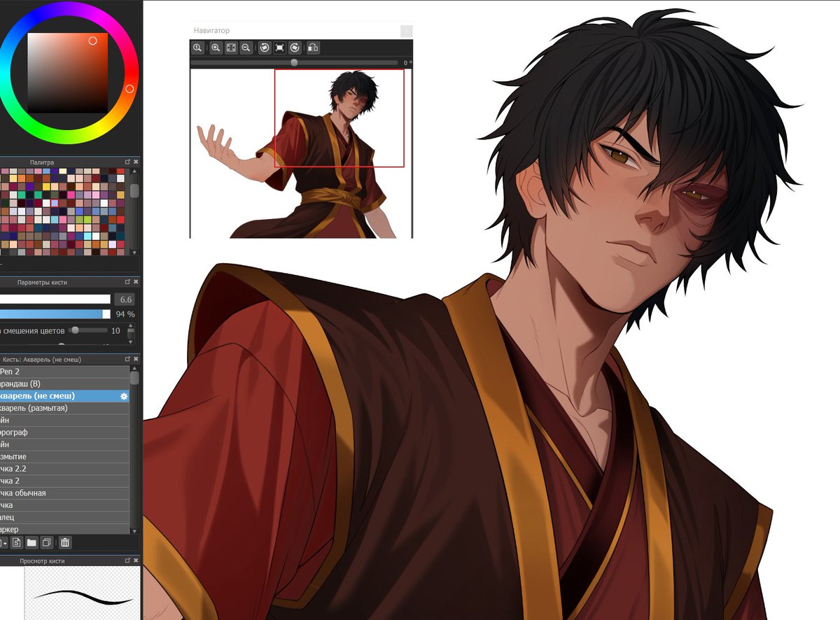Image resolution: width=840 pixels, height=620 pixels.
Task: Close the Палитра panel
Action: (x=136, y=162)
